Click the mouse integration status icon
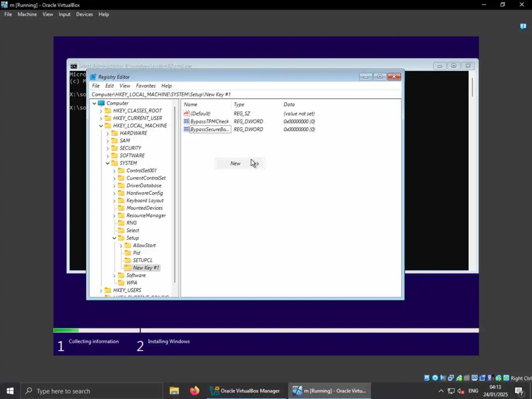Image resolution: width=532 pixels, height=399 pixels. tap(498, 378)
